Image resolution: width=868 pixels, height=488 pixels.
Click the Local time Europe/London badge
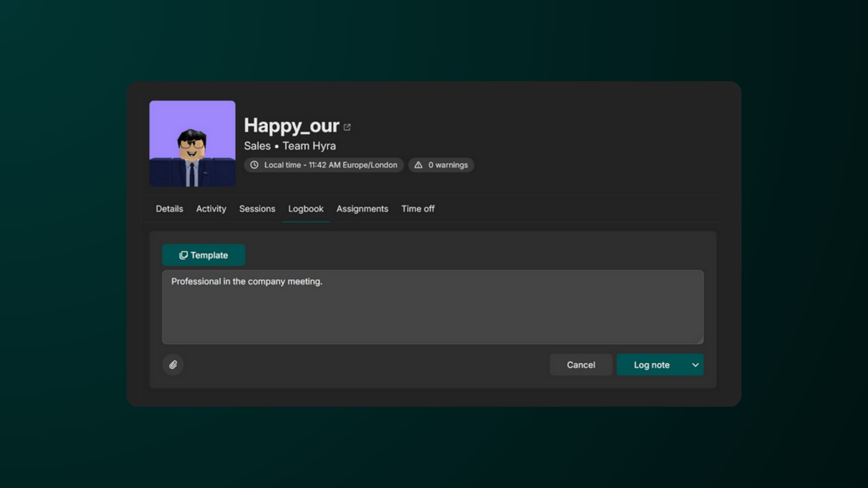[324, 165]
